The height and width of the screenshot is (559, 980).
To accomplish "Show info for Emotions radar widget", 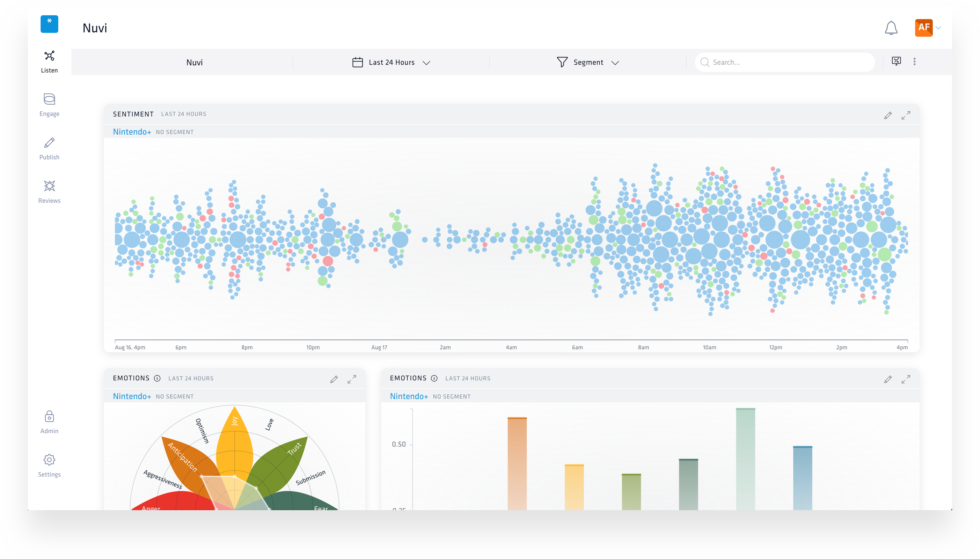I will pos(157,378).
